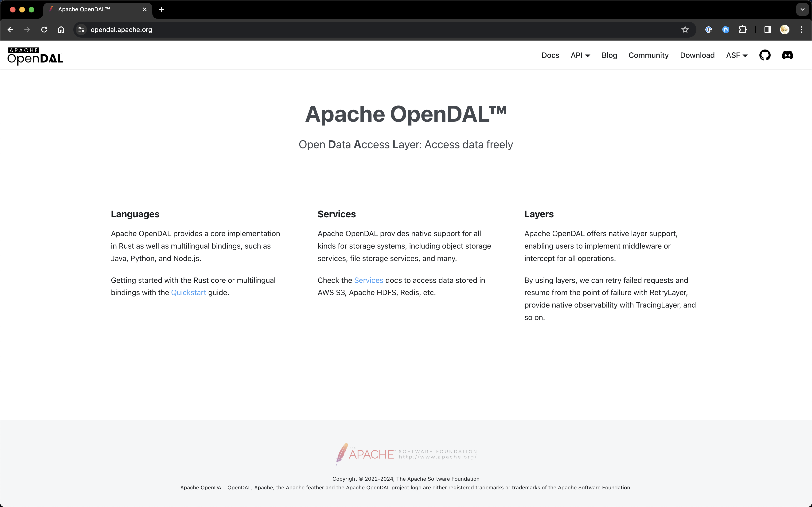Open the Extensions puzzle piece icon

(x=743, y=30)
